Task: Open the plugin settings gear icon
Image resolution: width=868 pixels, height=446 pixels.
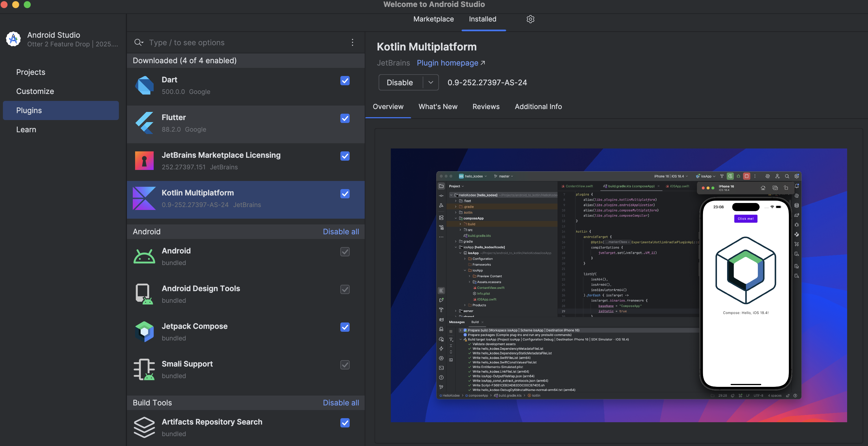Action: click(x=530, y=19)
